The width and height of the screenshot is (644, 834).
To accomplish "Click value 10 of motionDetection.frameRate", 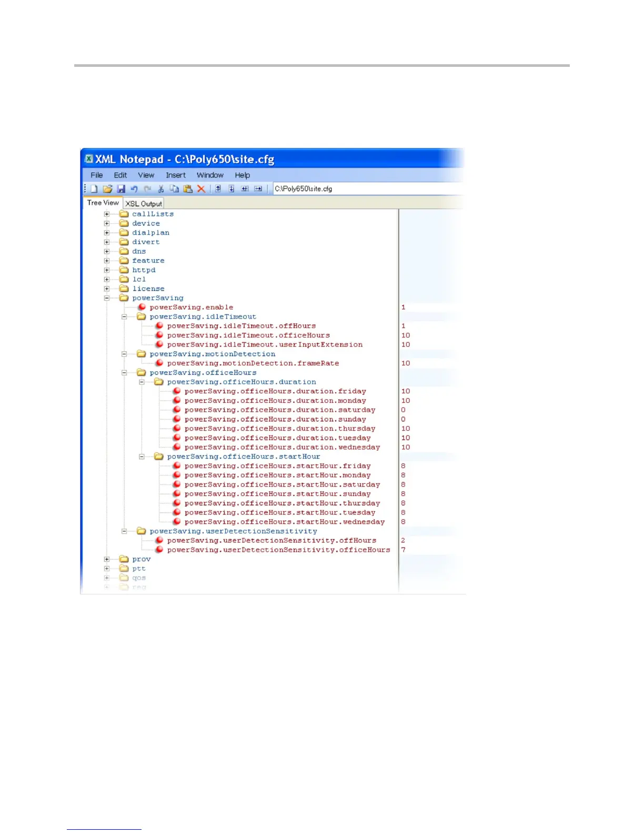I will [x=406, y=363].
